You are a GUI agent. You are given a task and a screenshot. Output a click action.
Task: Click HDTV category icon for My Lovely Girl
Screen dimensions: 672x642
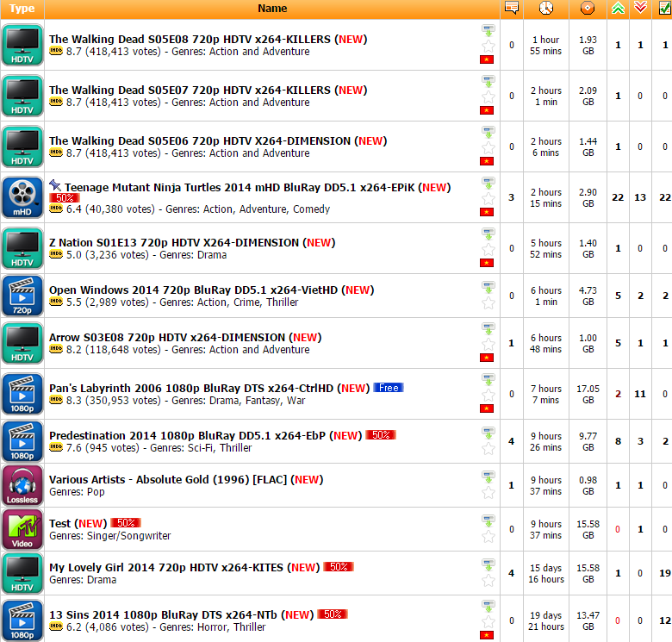pos(22,573)
